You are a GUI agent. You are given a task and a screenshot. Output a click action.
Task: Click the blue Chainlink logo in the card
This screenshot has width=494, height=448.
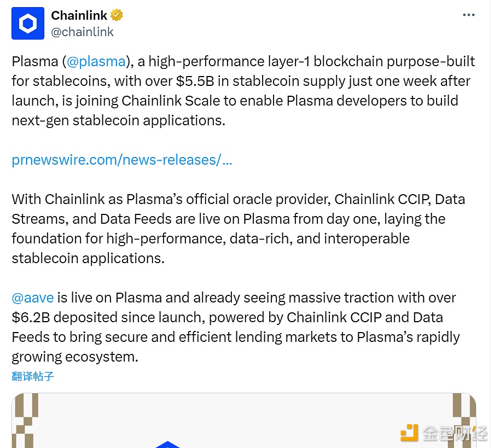click(x=168, y=444)
